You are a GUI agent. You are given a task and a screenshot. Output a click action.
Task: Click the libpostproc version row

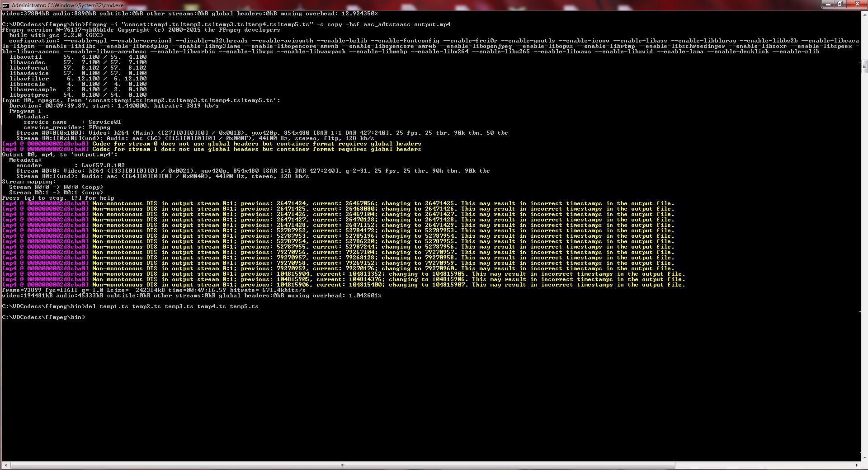(78, 95)
